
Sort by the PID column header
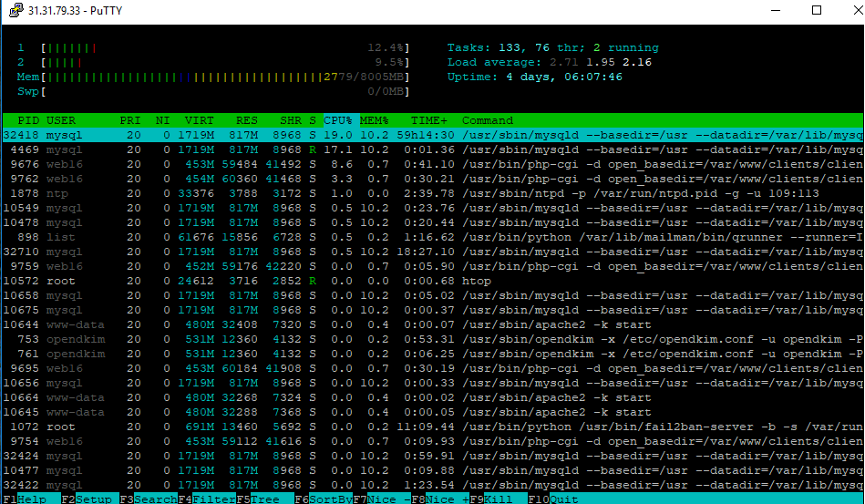click(x=28, y=120)
